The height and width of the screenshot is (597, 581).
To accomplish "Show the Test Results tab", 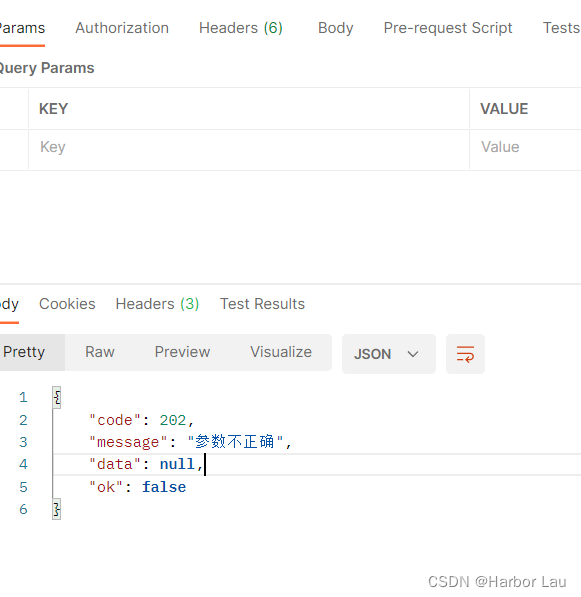I will tap(262, 304).
